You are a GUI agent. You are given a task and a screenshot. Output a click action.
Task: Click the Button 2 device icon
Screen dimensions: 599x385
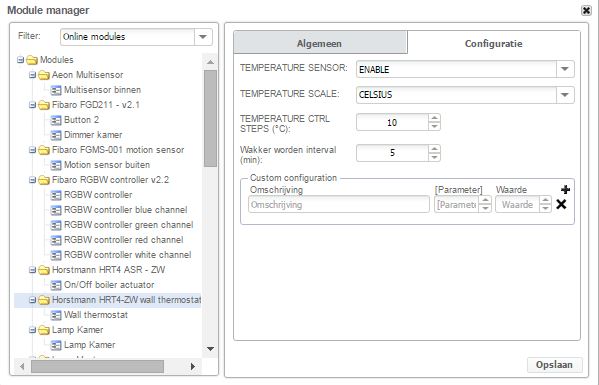(x=56, y=120)
